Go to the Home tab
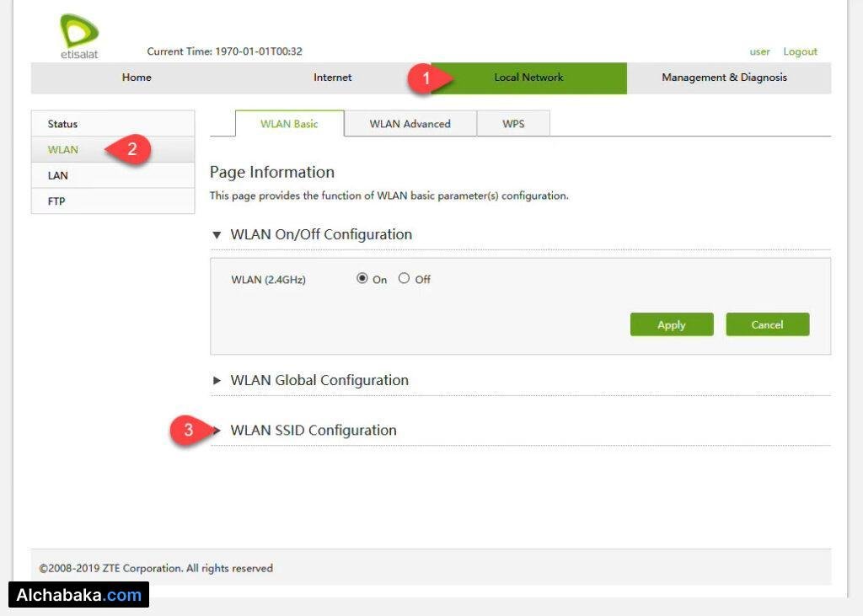 pyautogui.click(x=137, y=78)
